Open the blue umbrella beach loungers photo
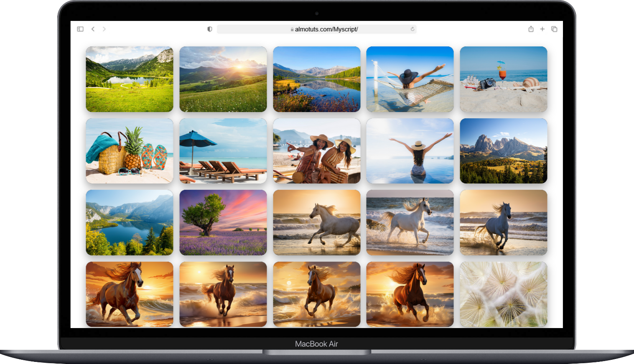Viewport: 634px width, 364px height. pyautogui.click(x=223, y=151)
